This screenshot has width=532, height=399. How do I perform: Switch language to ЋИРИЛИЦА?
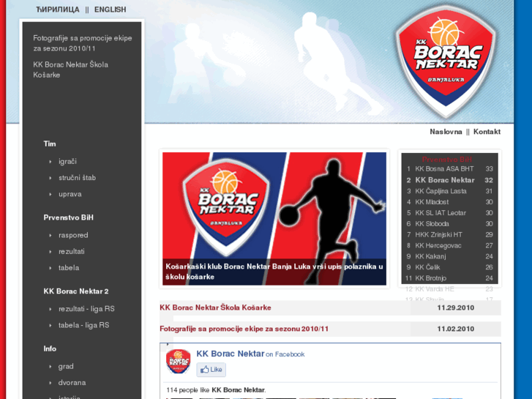click(58, 10)
